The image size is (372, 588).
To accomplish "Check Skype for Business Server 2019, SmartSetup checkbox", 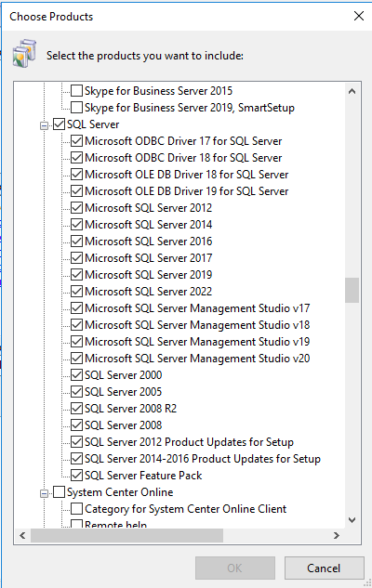I will click(76, 108).
